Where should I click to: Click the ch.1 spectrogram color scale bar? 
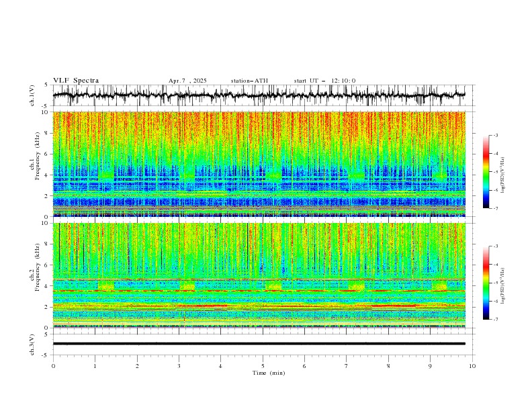point(486,172)
